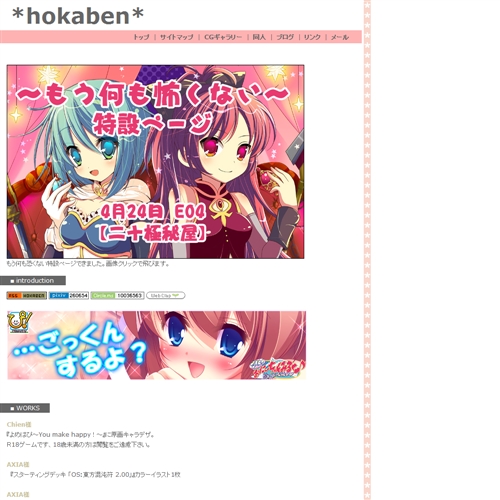
Task: Click the WORKS section header
Action: tap(25, 408)
